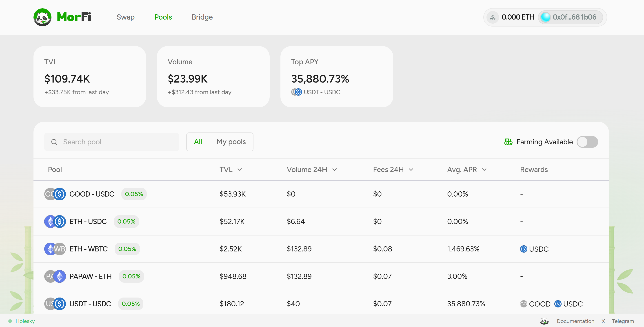
Task: Open the Documentation link in the footer
Action: 575,321
